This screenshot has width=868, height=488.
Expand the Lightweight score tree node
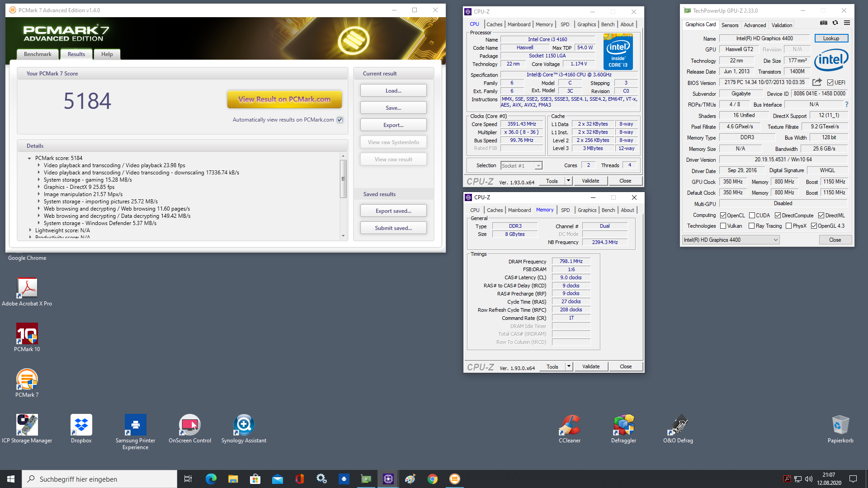pyautogui.click(x=30, y=230)
